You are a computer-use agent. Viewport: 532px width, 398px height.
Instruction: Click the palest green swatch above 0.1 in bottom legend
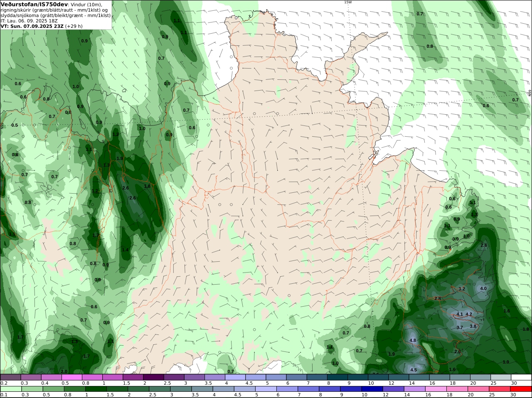tap(10, 389)
